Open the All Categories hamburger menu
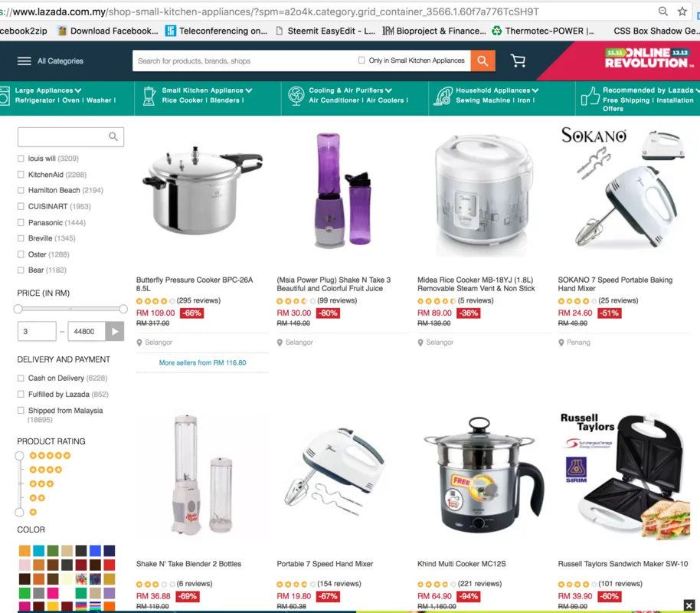700x613 pixels. 24,61
